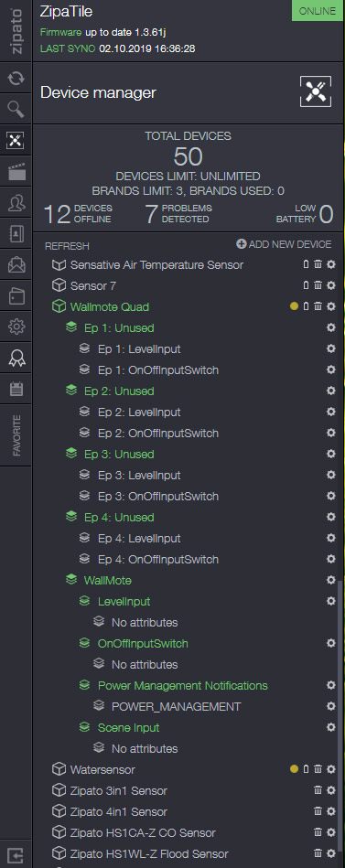Click ADD NEW DEVICE
This screenshot has width=345, height=868.
[x=284, y=244]
